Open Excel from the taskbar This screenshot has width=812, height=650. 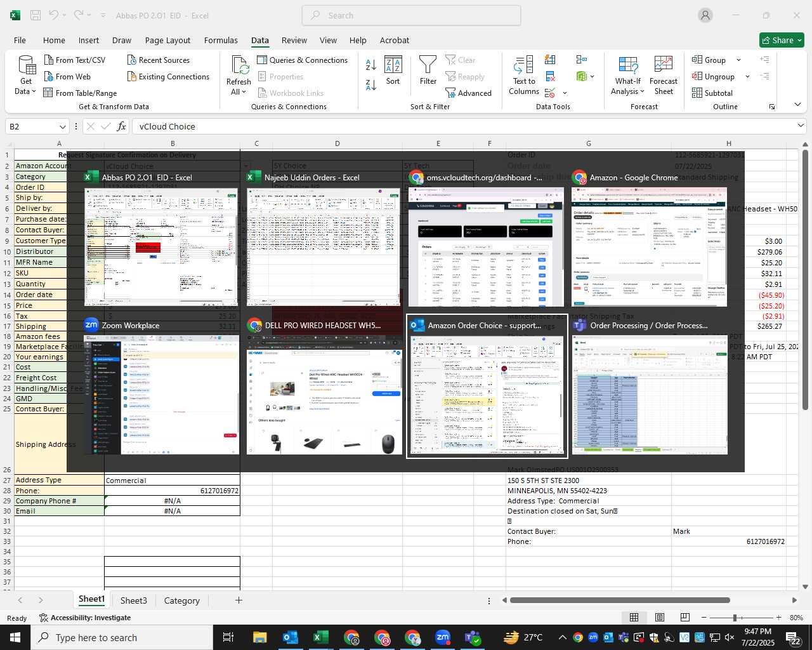pos(321,637)
